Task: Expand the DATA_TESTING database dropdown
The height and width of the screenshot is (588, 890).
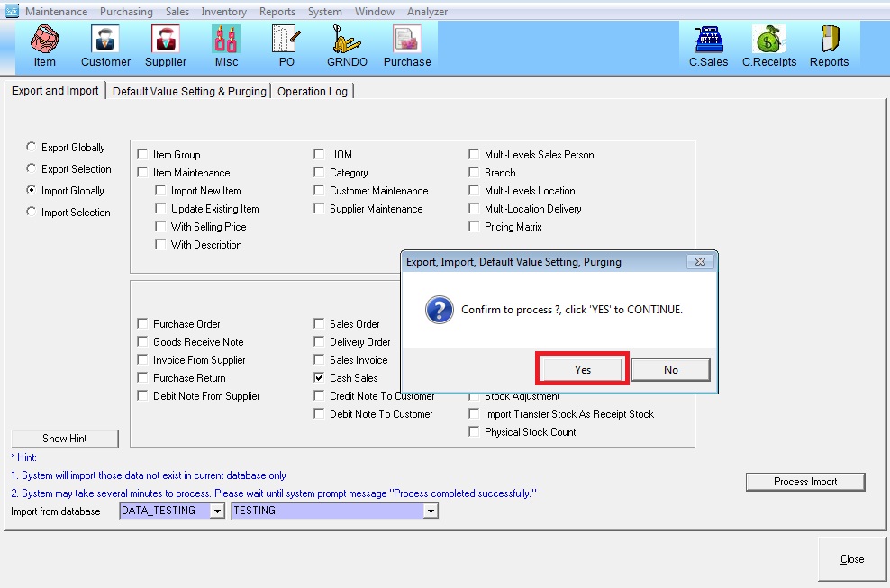Action: click(x=216, y=511)
